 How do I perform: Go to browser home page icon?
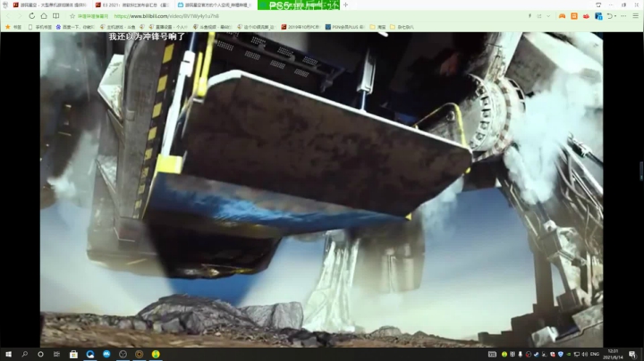click(x=44, y=16)
